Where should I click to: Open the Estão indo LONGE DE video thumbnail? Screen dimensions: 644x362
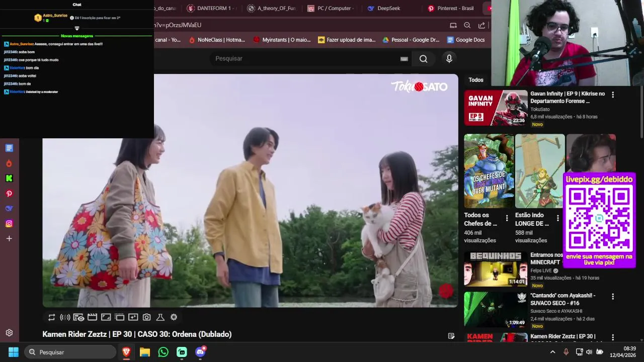pyautogui.click(x=539, y=171)
